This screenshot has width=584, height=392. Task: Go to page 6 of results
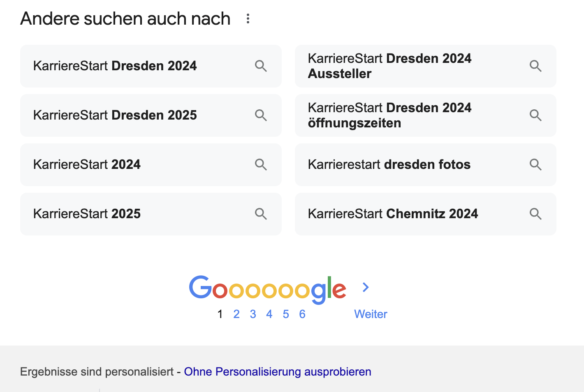click(302, 314)
